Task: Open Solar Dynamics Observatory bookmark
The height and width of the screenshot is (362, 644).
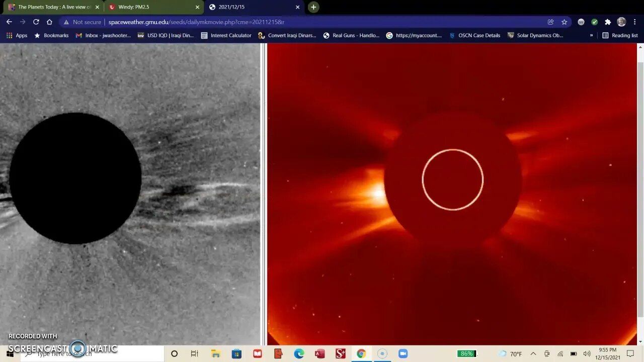Action: tap(535, 36)
